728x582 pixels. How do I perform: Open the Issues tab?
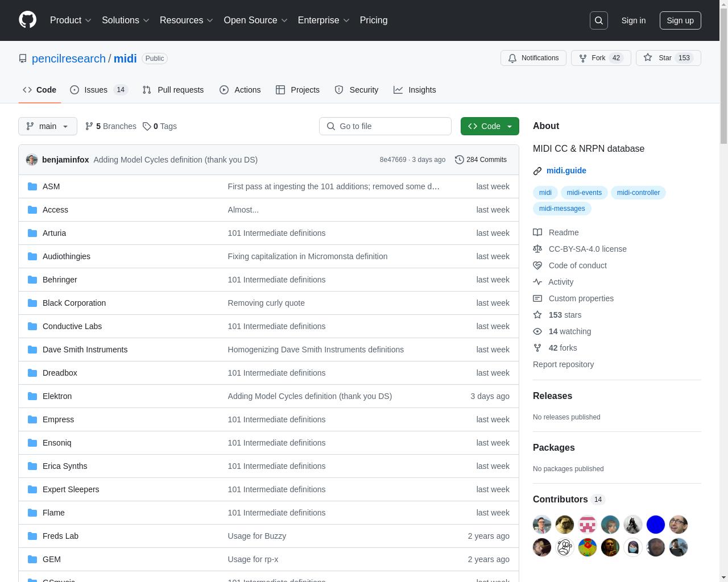[x=99, y=90]
